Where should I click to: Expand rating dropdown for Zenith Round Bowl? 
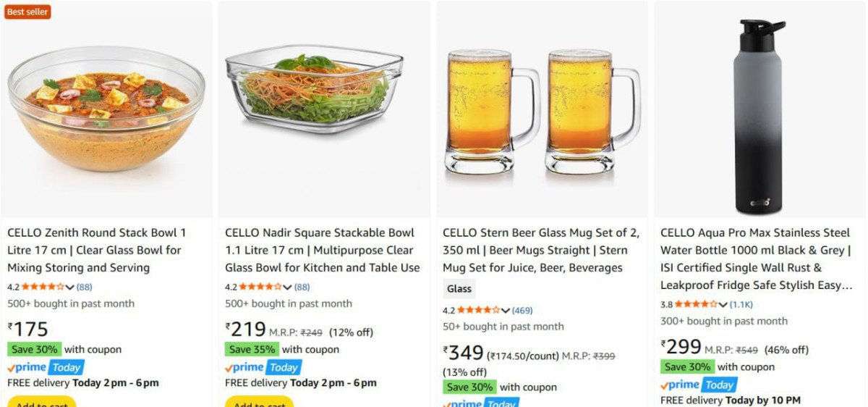point(70,287)
